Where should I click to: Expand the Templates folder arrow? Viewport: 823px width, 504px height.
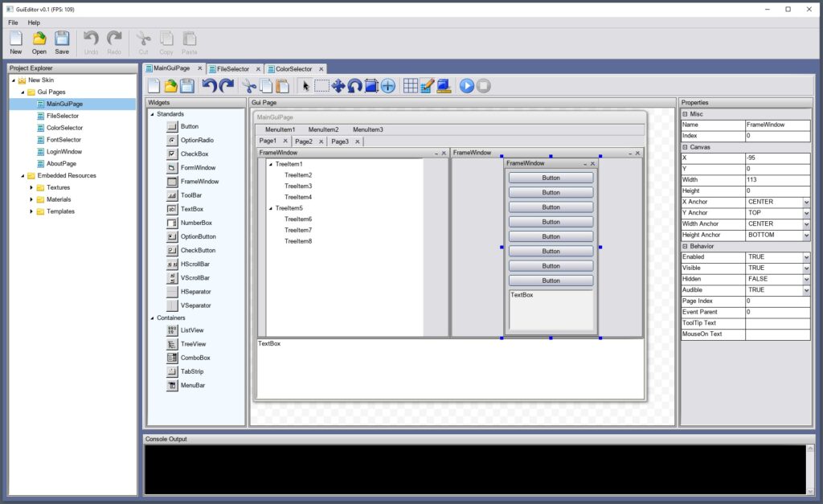[31, 211]
